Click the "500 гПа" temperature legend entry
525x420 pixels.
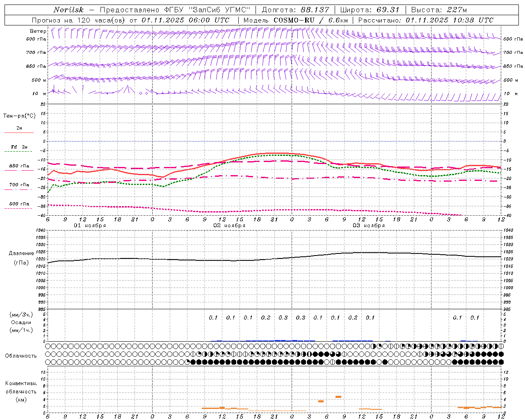pyautogui.click(x=19, y=204)
